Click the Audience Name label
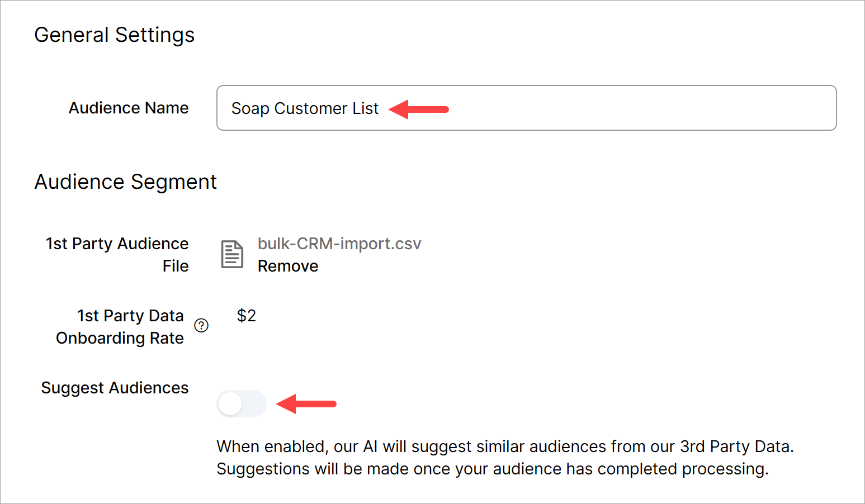Viewport: 865px width, 504px height. coord(129,108)
